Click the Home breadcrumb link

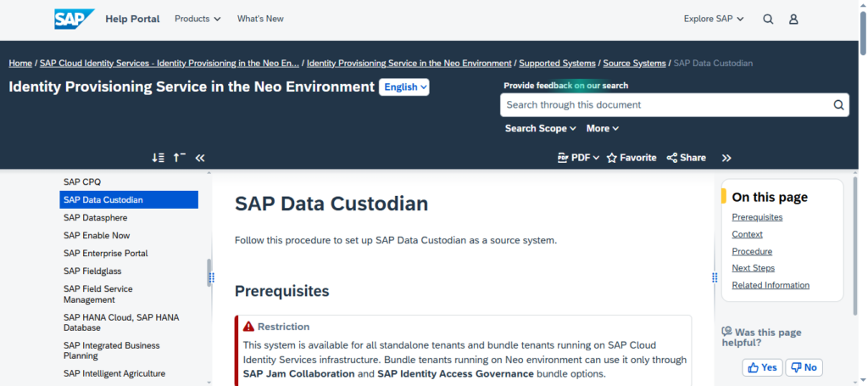tap(20, 63)
